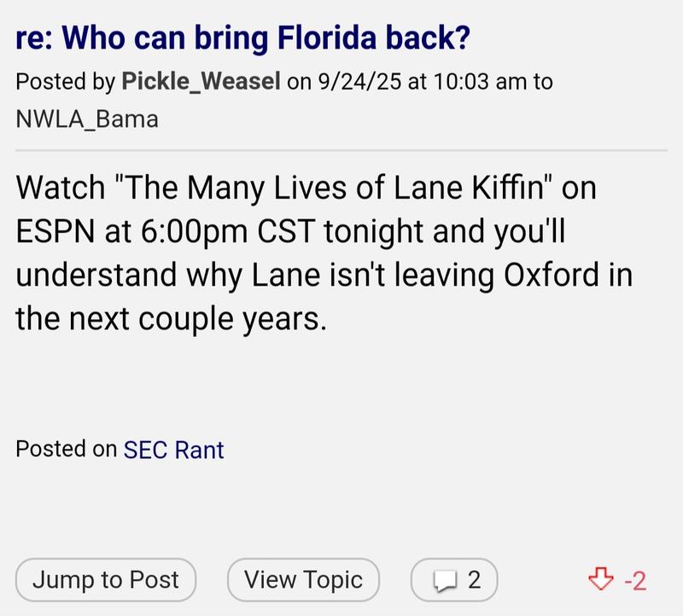683x616 pixels.
Task: Click "the next couple years." line
Action: (x=171, y=319)
